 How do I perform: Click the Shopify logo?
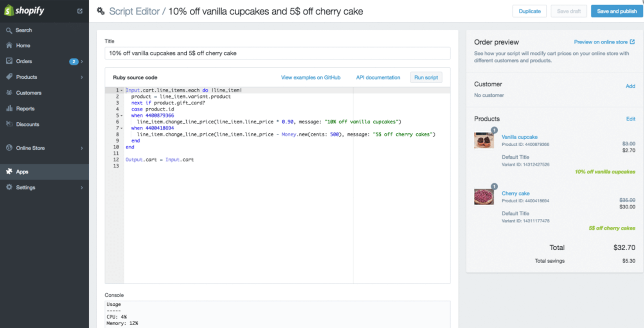pos(24,11)
